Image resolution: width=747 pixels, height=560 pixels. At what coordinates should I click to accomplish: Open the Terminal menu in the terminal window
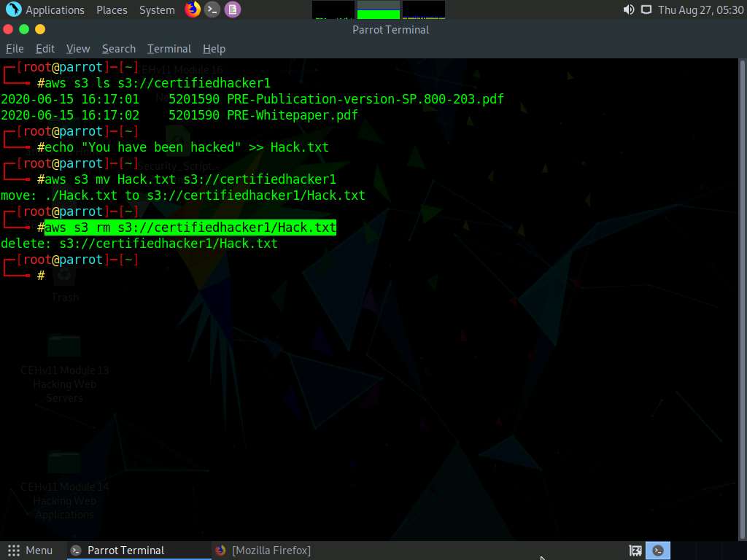[x=169, y=48]
